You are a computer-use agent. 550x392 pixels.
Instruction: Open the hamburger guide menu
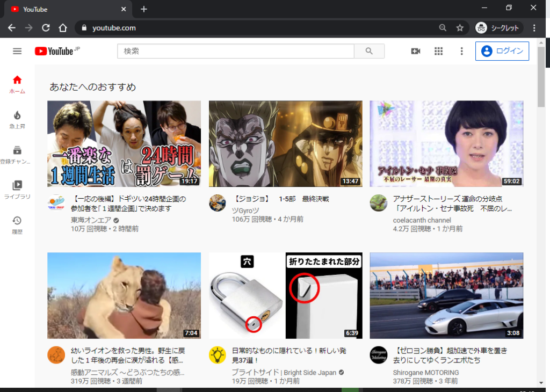click(17, 51)
